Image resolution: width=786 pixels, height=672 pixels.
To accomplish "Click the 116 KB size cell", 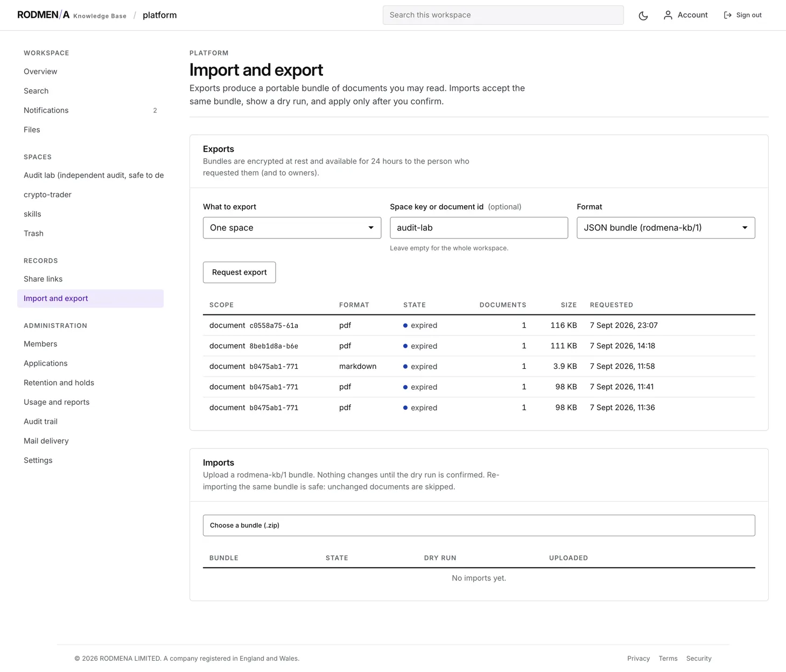I will (564, 325).
